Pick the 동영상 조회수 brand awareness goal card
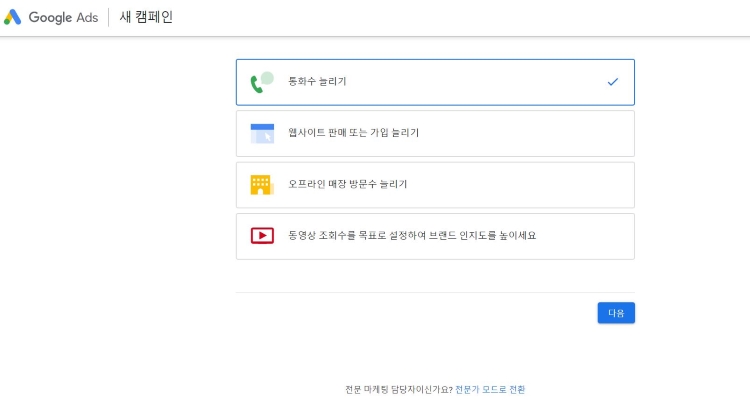The width and height of the screenshot is (750, 414). [435, 237]
